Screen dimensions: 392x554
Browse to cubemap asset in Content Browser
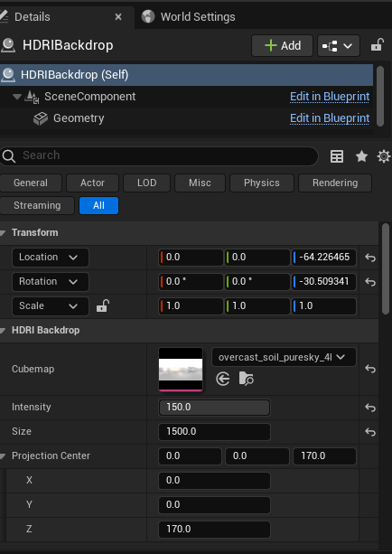tap(247, 379)
